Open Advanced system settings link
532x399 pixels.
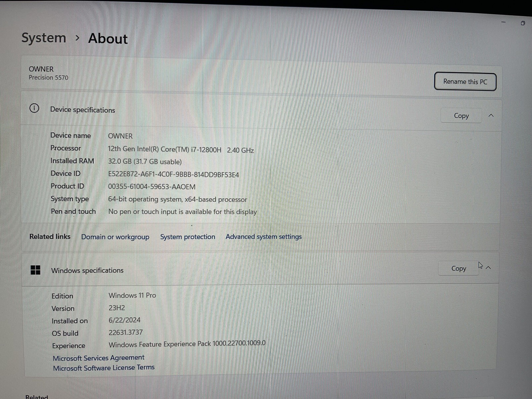tap(264, 237)
